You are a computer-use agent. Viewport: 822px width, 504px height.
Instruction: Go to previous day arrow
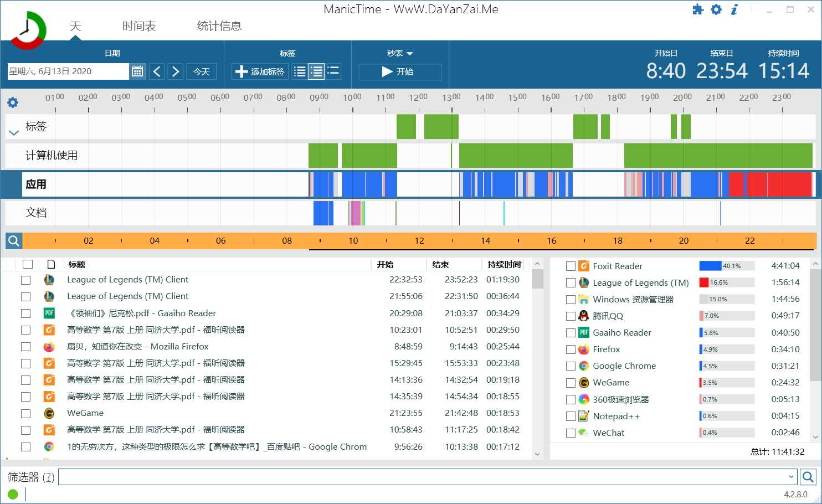(157, 71)
